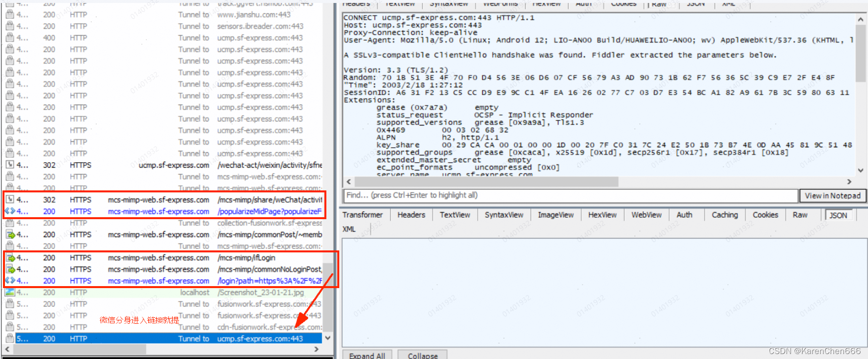
Task: Click POST icon of /mcs-mimp/ifLogin row
Action: pos(10,258)
